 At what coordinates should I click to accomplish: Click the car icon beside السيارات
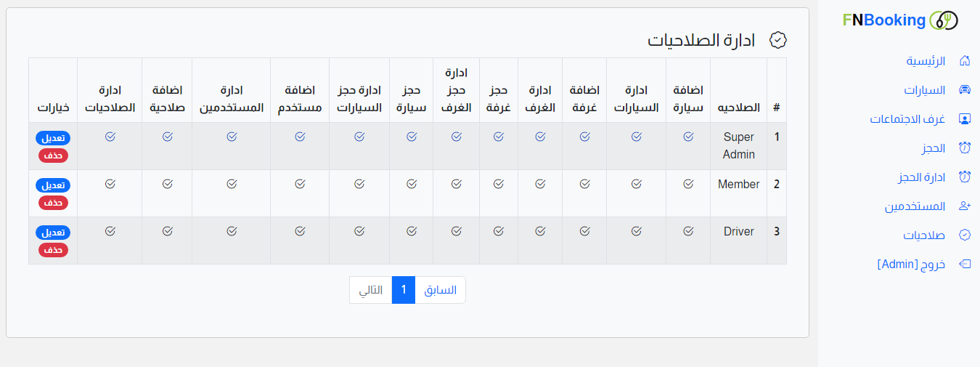click(965, 90)
